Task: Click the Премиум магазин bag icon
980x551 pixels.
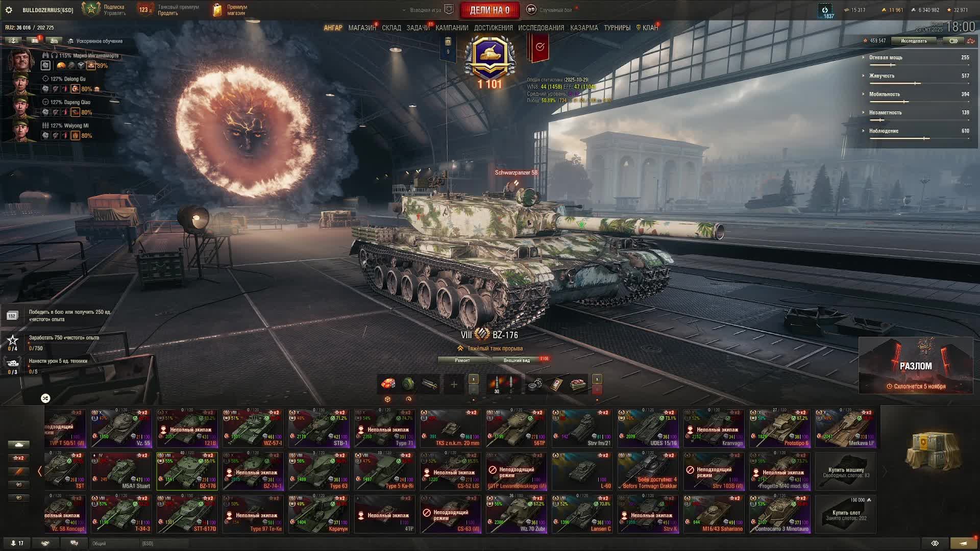Action: point(217,10)
